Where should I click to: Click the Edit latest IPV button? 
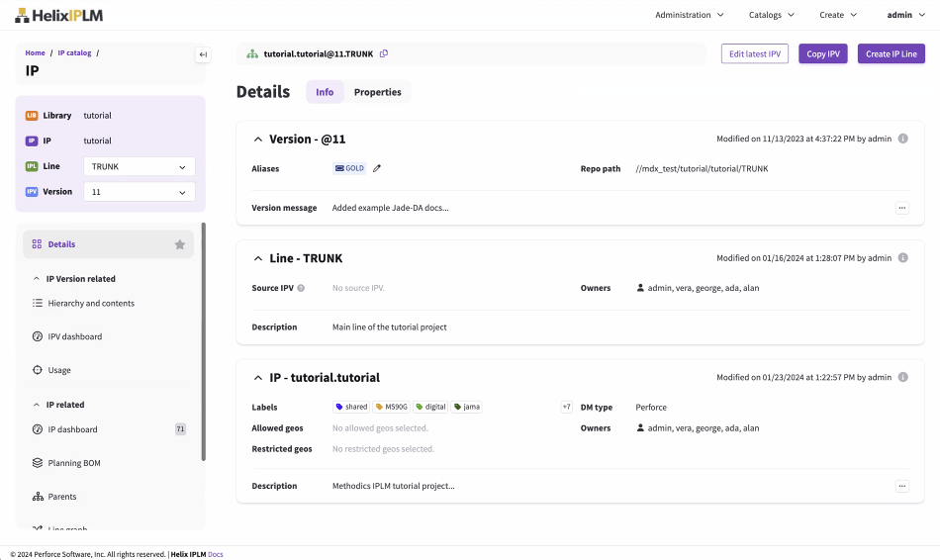755,53
